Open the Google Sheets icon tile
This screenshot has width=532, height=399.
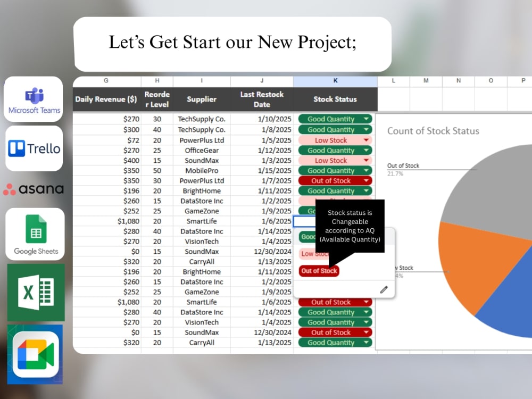(35, 234)
